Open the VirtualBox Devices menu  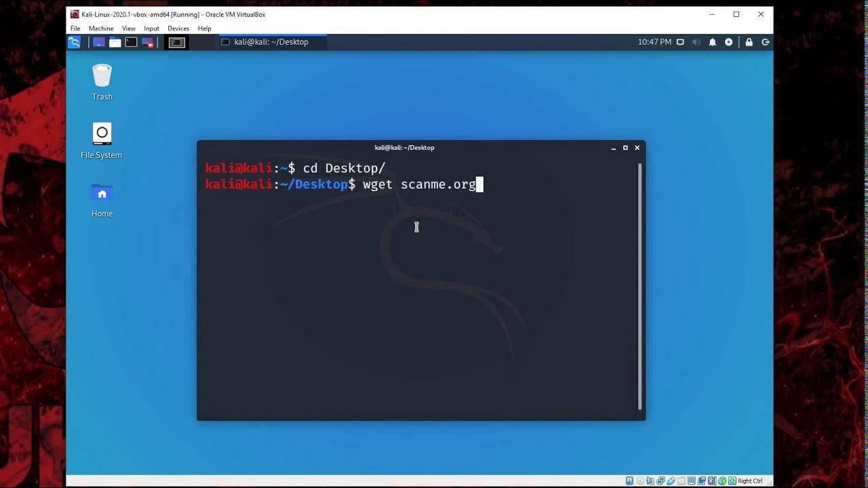(x=178, y=28)
